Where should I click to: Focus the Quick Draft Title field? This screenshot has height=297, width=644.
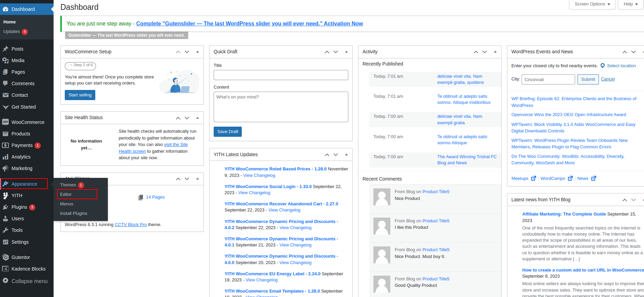point(281,75)
